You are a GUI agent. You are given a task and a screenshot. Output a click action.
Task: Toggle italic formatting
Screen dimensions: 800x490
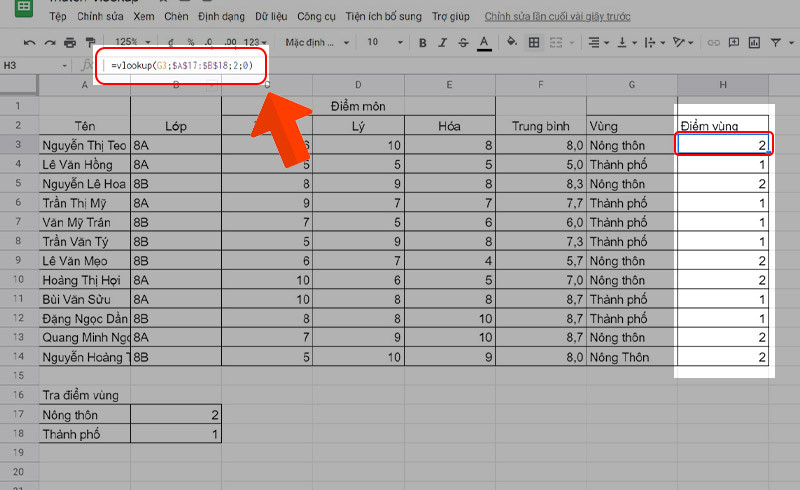pos(442,43)
